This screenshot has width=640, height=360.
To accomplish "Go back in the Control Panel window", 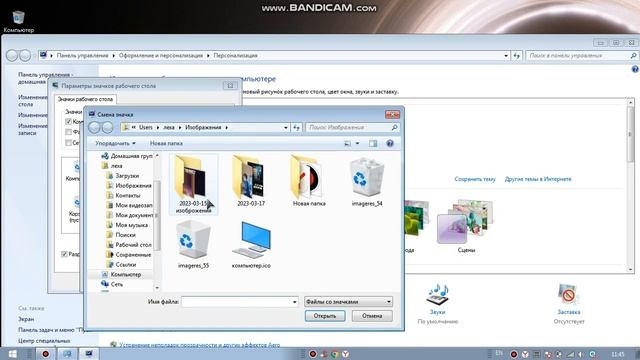I will [x=12, y=56].
